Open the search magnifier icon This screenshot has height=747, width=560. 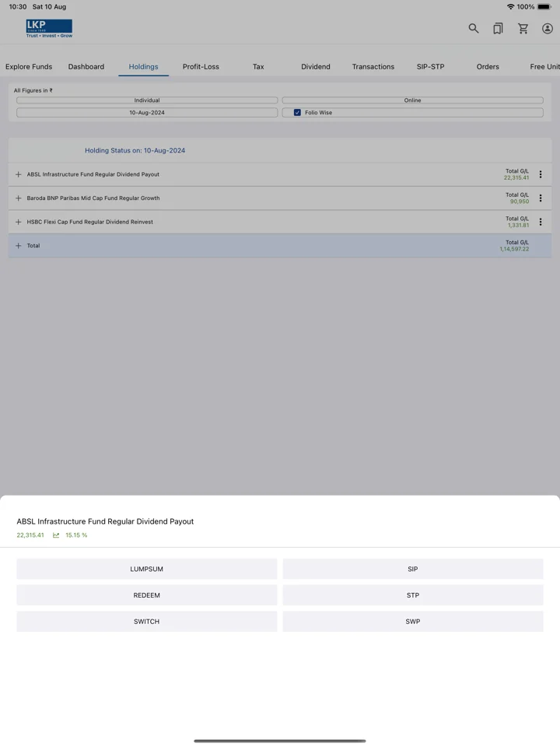pos(474,29)
